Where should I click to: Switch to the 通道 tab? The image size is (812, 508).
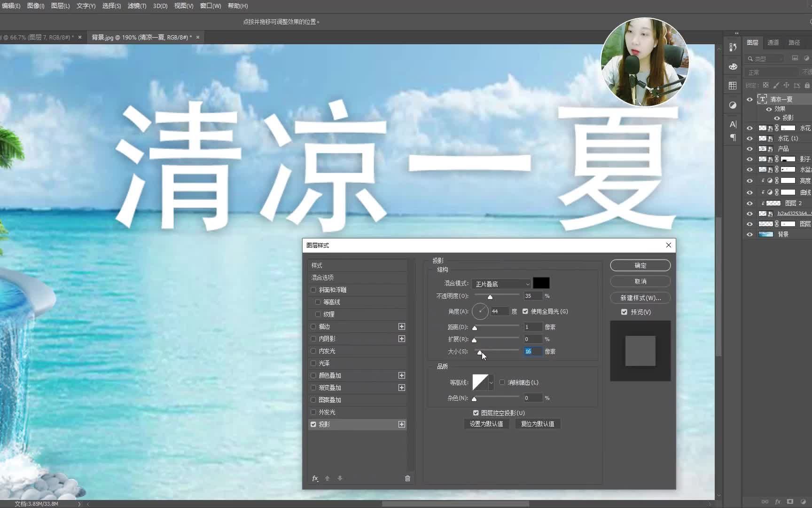773,42
